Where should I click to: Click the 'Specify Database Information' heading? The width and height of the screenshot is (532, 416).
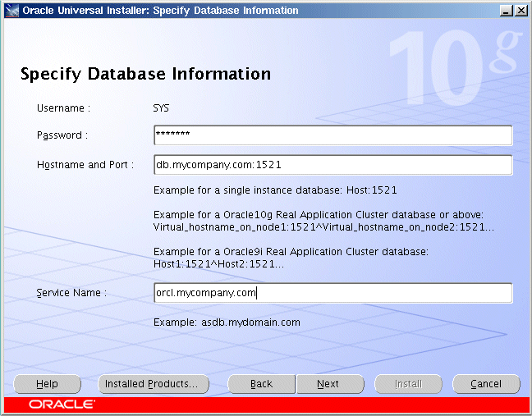tap(145, 74)
